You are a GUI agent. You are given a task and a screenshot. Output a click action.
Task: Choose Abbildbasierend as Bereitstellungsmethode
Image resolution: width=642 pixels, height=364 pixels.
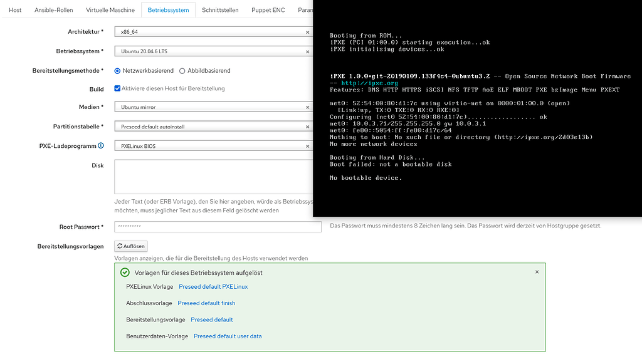click(x=182, y=70)
